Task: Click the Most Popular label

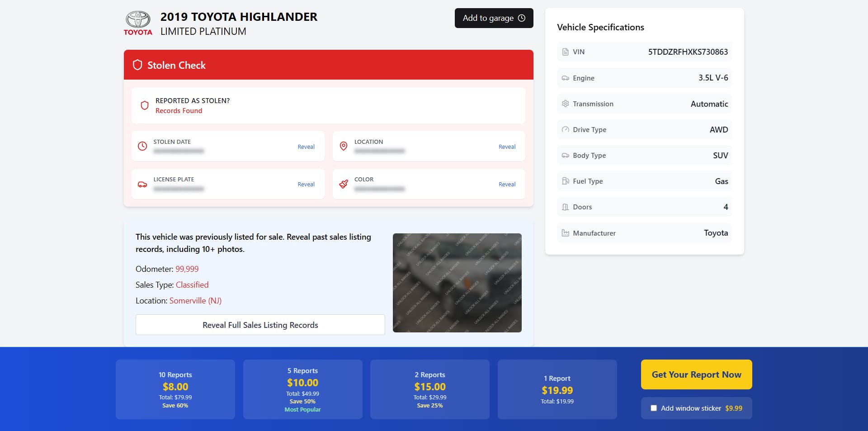Action: [302, 409]
